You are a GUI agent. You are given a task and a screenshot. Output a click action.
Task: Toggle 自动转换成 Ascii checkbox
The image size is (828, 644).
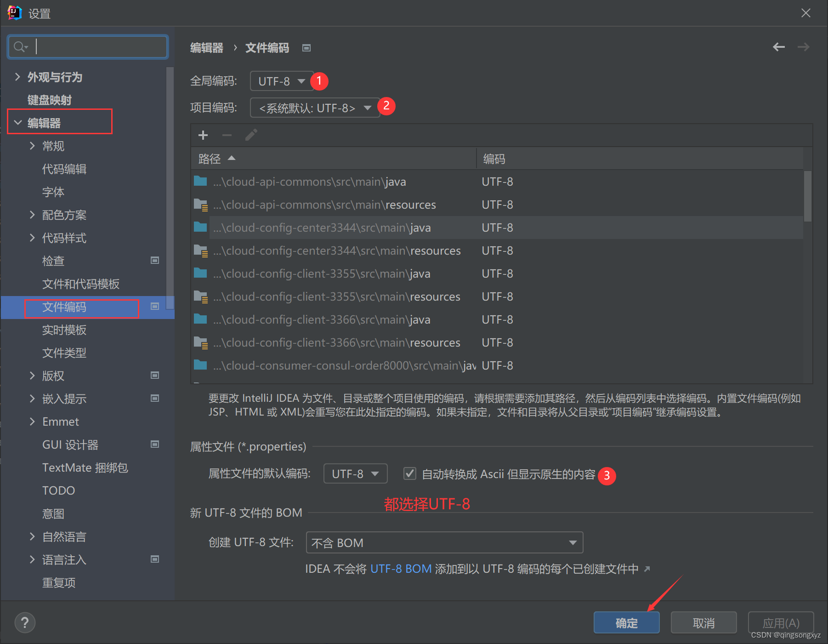tap(409, 473)
